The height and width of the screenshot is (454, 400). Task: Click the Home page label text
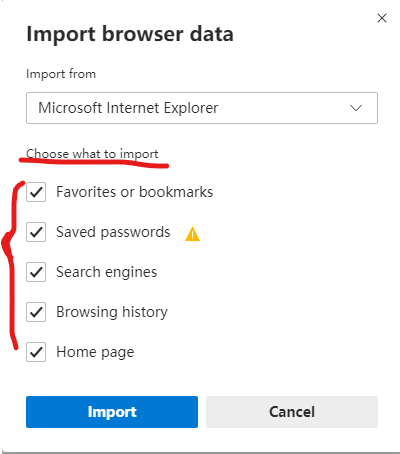(x=95, y=352)
